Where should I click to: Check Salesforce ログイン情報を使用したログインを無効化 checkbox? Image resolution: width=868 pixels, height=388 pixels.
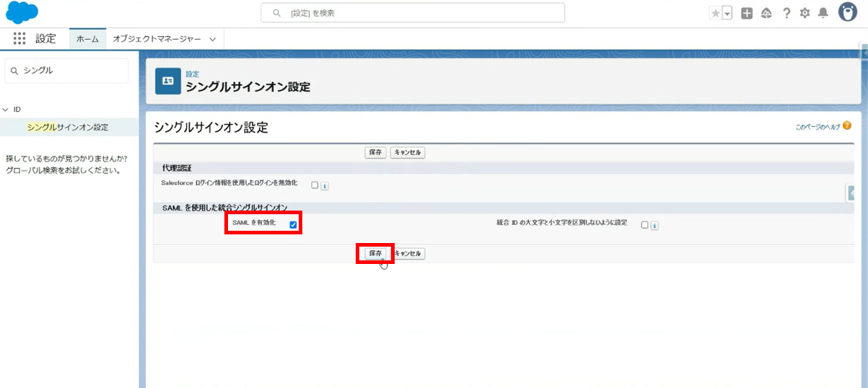click(x=315, y=185)
